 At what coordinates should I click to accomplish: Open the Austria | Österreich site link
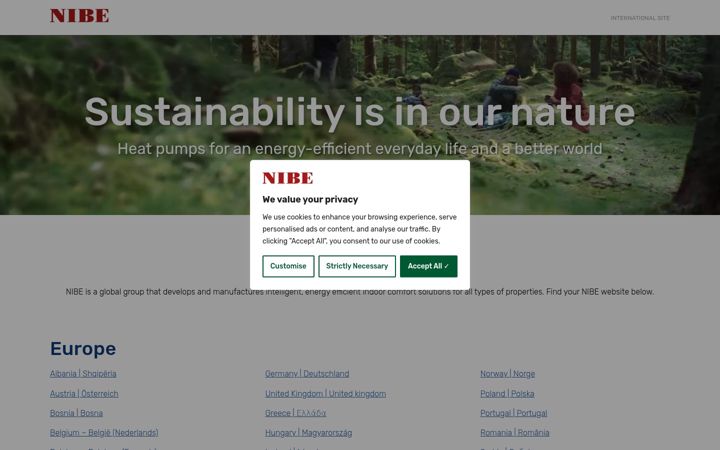[84, 394]
